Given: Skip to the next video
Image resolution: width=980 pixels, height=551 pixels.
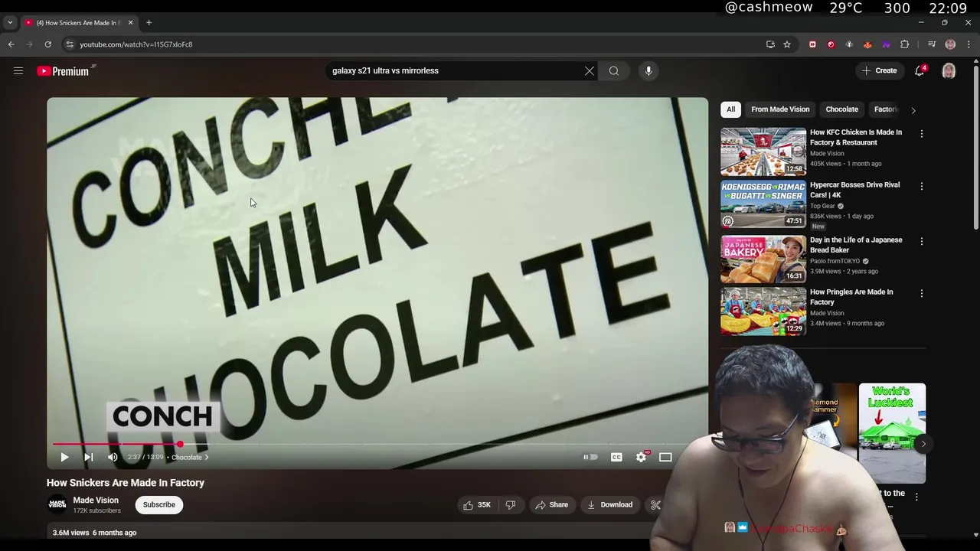Looking at the screenshot, I should click(88, 457).
